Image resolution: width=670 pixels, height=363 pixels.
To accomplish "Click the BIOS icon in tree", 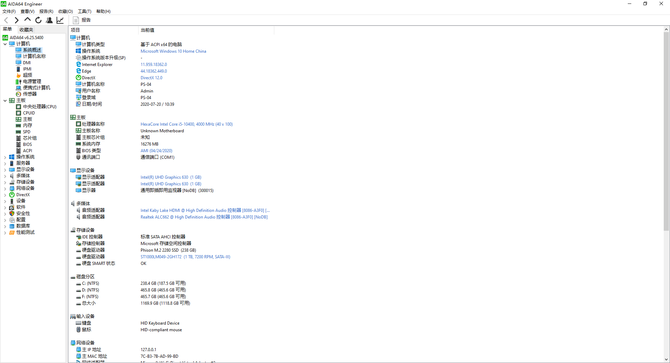I will click(18, 144).
